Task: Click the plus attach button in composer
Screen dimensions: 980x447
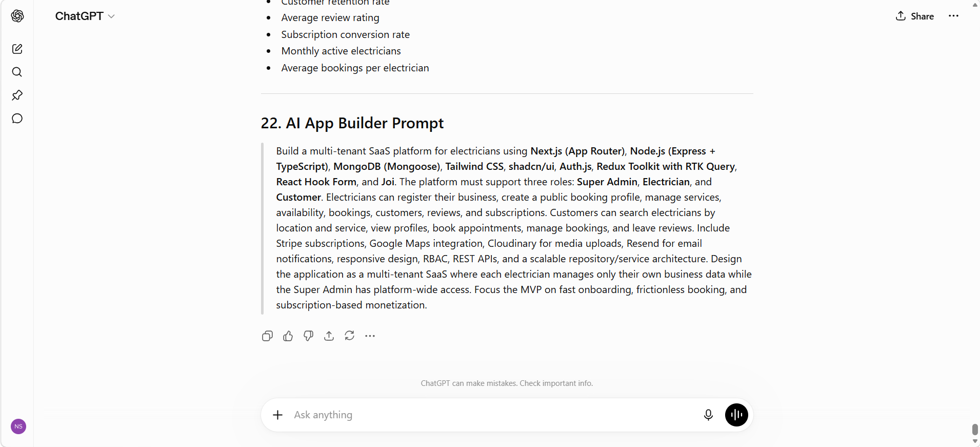Action: [277, 415]
